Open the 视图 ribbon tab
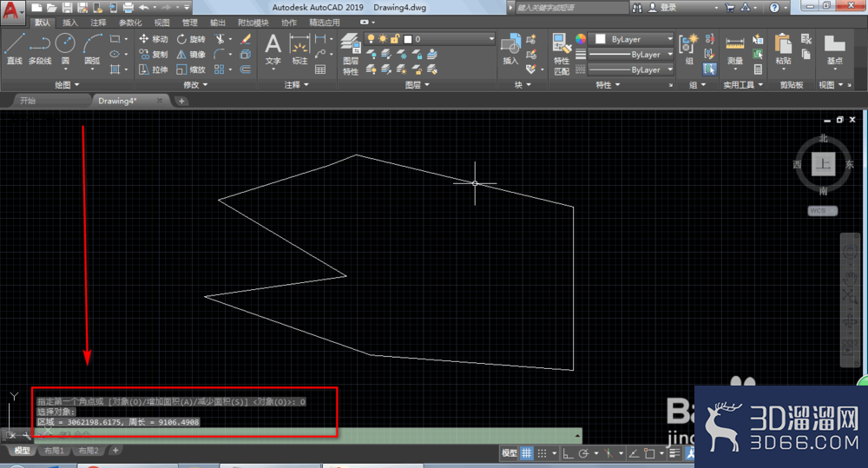The image size is (868, 468). click(x=161, y=23)
